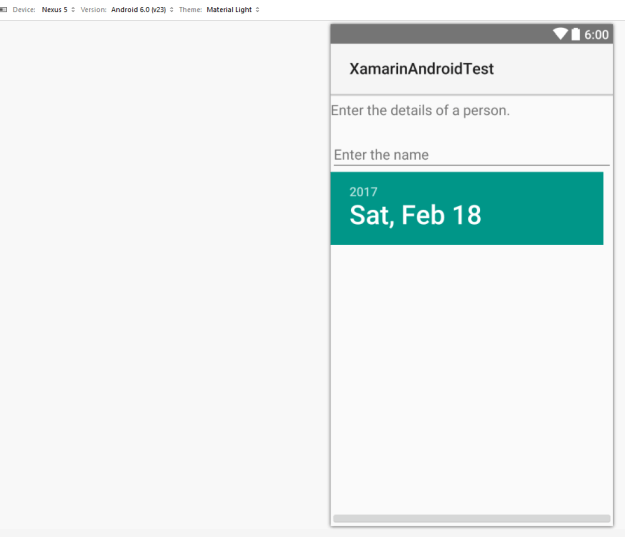Open the Material Light theme dropdown

(x=232, y=9)
